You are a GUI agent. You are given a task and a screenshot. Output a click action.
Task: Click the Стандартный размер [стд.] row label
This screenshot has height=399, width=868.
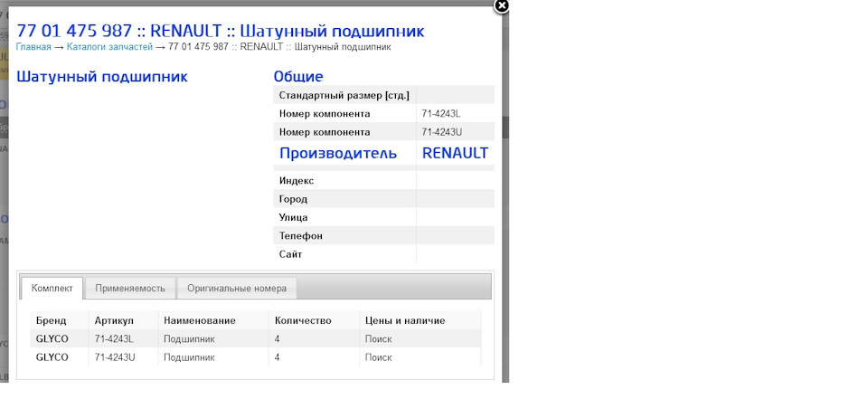point(344,95)
